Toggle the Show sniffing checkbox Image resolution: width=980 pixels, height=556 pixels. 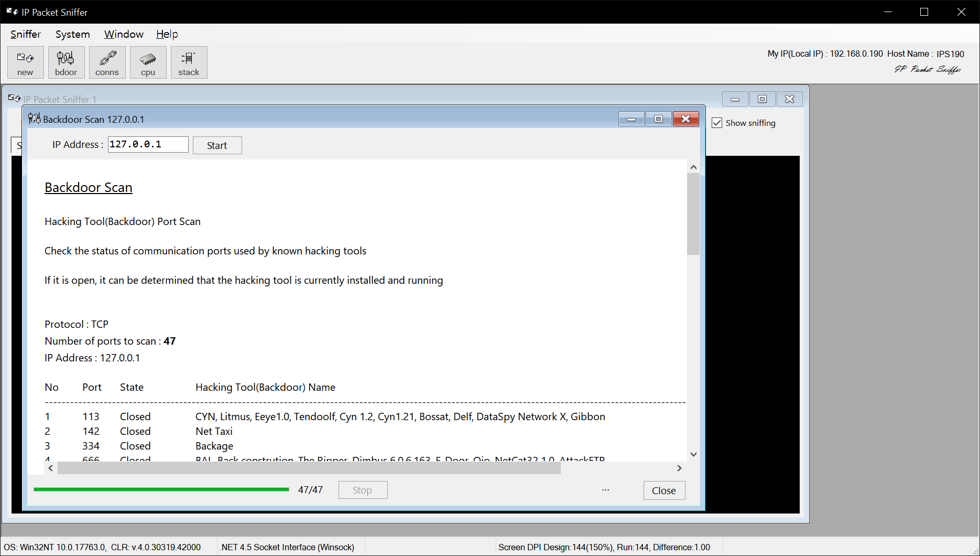click(717, 123)
